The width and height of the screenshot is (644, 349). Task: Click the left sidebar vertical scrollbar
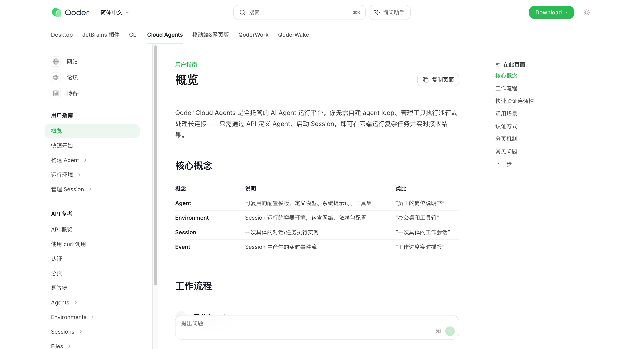point(155,165)
